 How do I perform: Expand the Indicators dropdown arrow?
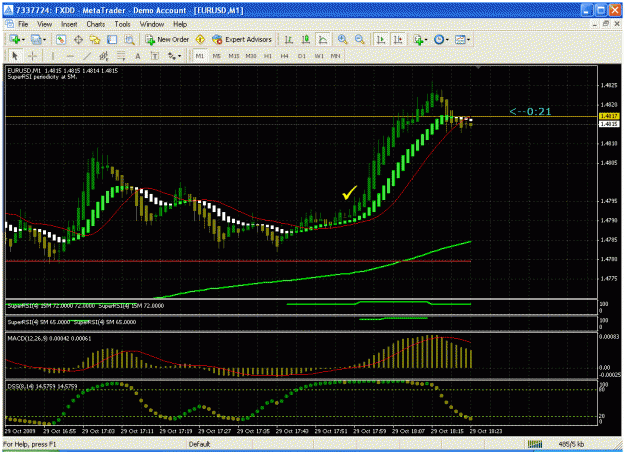point(426,39)
